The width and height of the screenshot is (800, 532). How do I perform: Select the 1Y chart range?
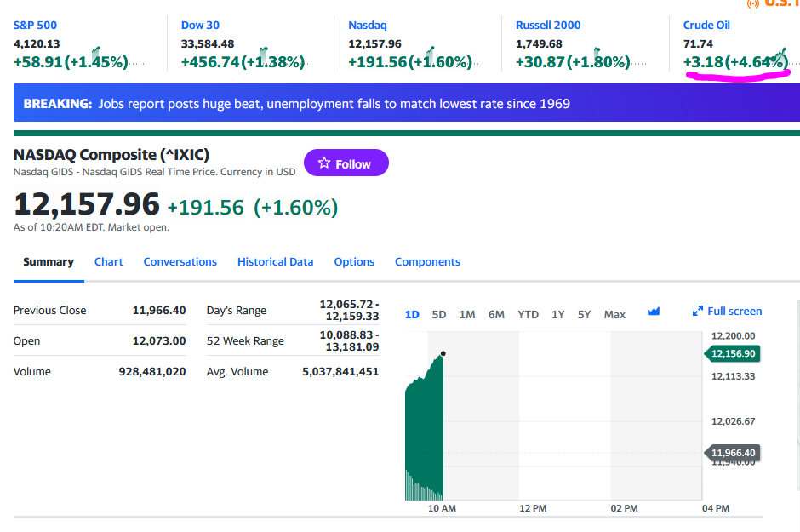(558, 315)
